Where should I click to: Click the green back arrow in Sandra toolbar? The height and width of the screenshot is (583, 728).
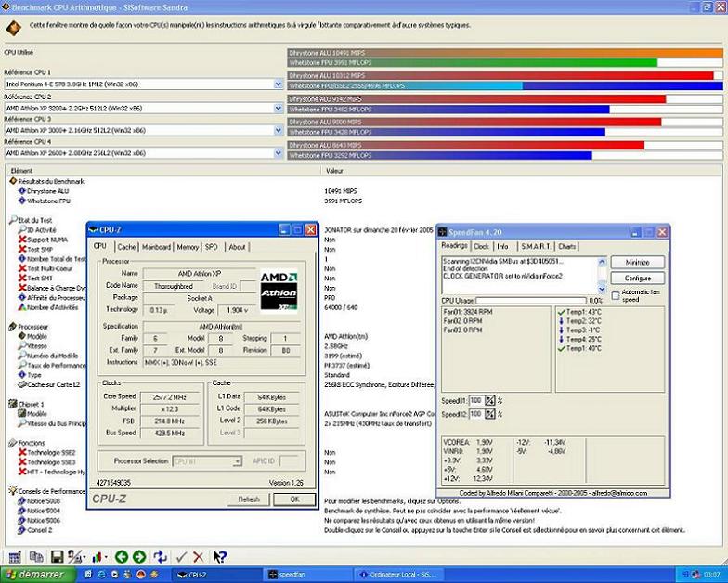click(122, 557)
